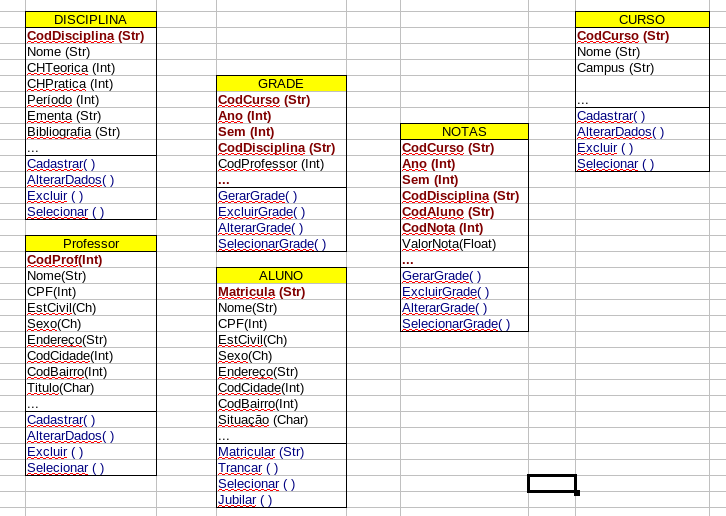Select the GRADE table title cell
This screenshot has width=726, height=516.
pyautogui.click(x=281, y=84)
